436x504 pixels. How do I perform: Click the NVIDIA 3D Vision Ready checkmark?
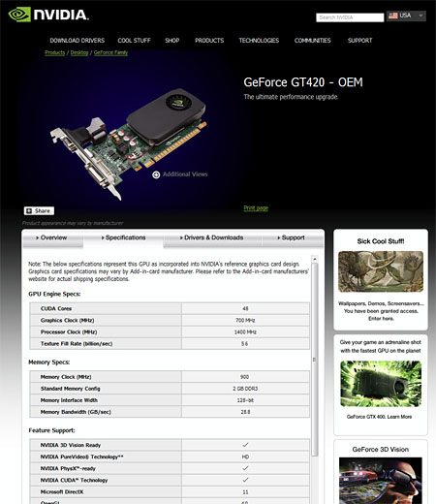click(x=245, y=445)
